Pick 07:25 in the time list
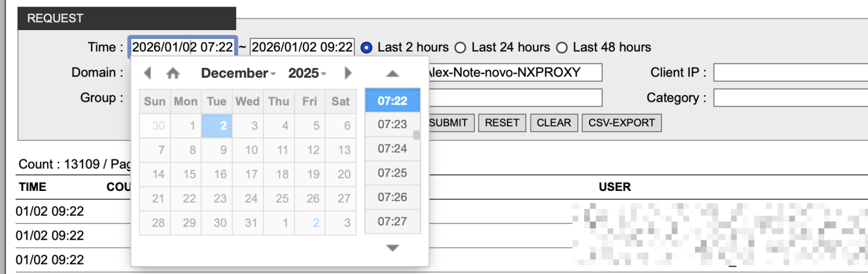This screenshot has width=868, height=274. click(x=392, y=173)
